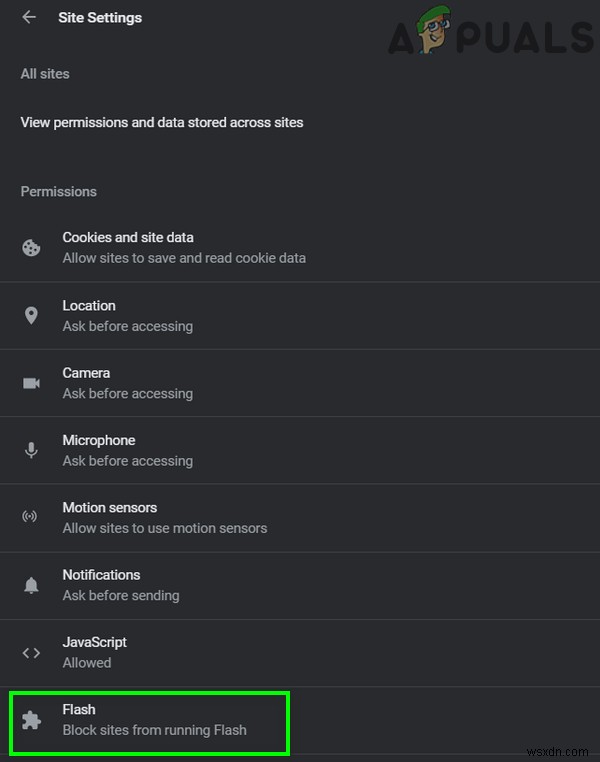Click the Location pin icon
This screenshot has height=762, width=600.
pyautogui.click(x=31, y=316)
